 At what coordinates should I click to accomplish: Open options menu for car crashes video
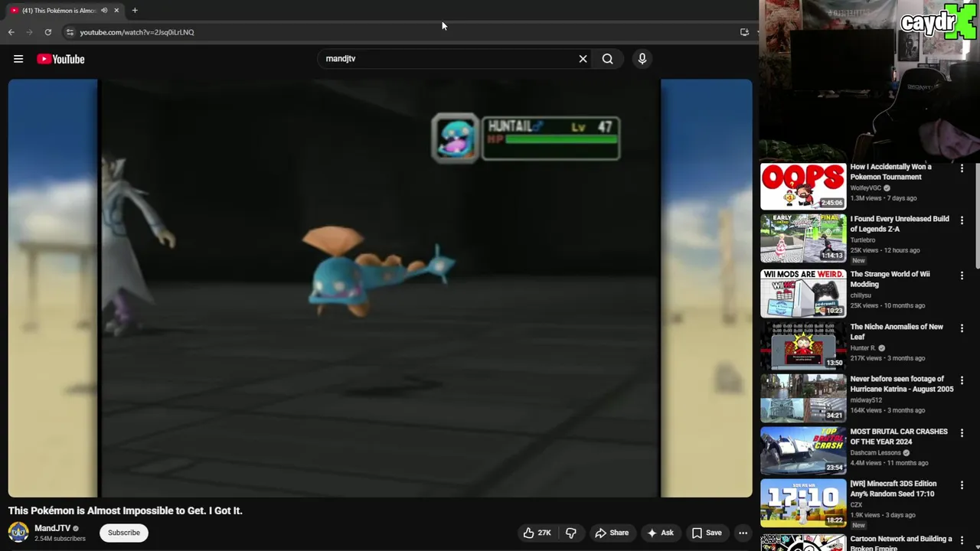point(962,433)
